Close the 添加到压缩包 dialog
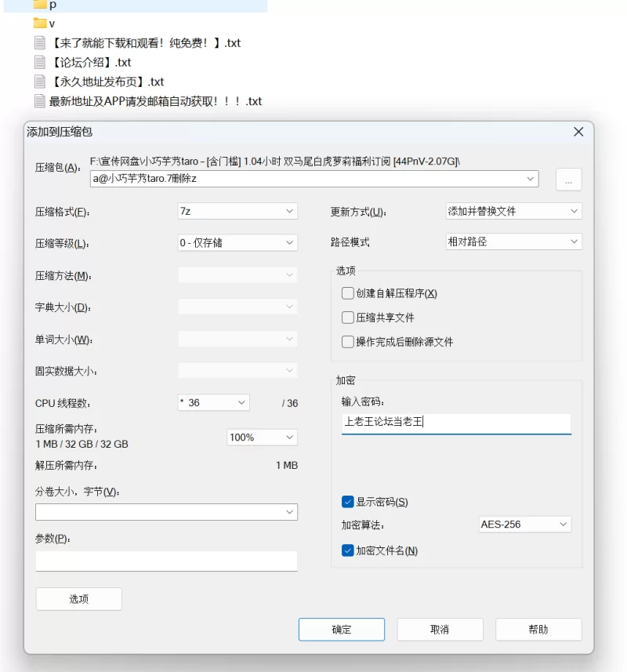 coord(578,132)
